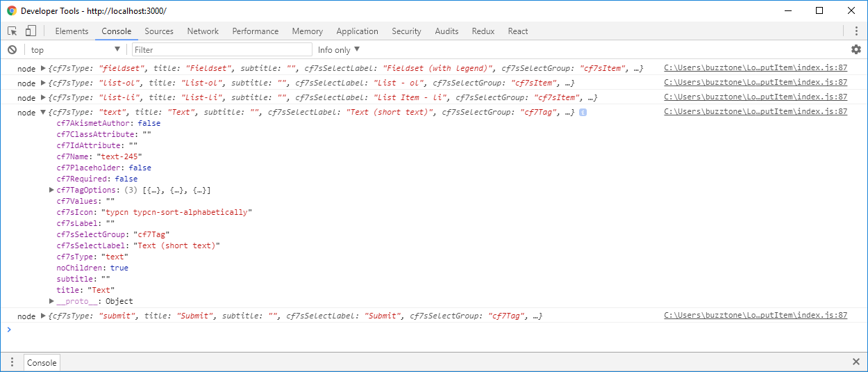Open the DevTools three-dot customize menu
Screen dimensions: 868x372
(x=856, y=31)
